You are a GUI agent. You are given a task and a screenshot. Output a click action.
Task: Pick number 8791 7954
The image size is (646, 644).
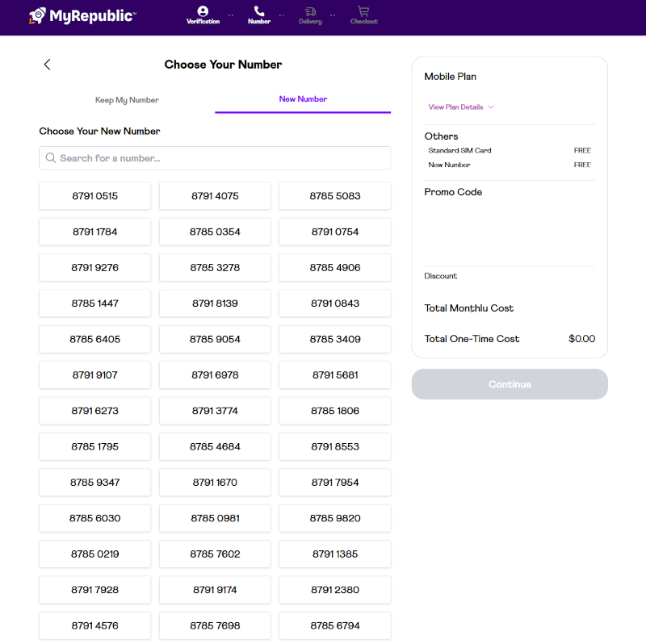335,483
